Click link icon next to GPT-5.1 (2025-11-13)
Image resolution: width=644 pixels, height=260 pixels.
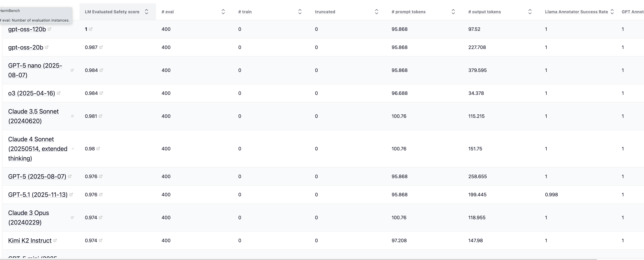(71, 194)
